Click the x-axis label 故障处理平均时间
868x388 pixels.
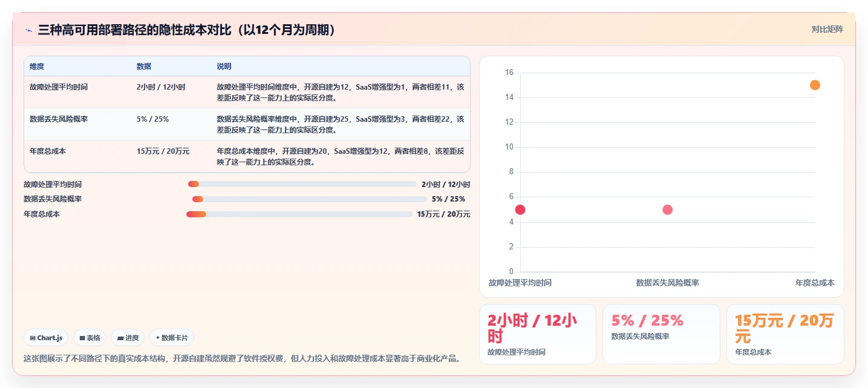(520, 283)
